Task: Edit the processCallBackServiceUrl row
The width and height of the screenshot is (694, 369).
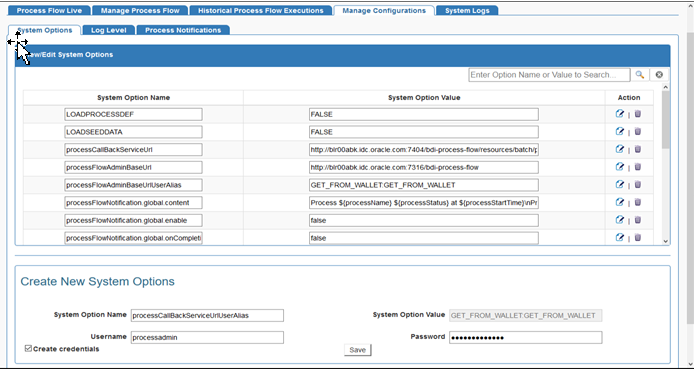Action: tap(620, 149)
